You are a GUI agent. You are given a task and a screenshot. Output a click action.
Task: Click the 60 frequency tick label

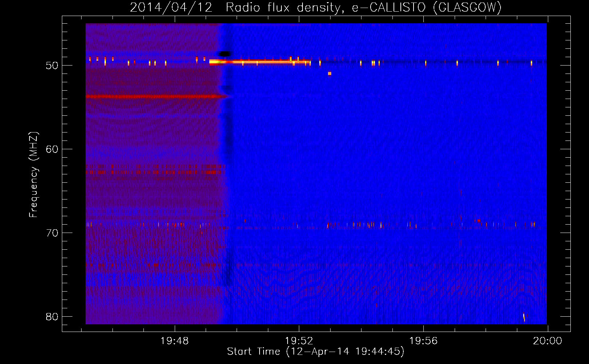52,149
